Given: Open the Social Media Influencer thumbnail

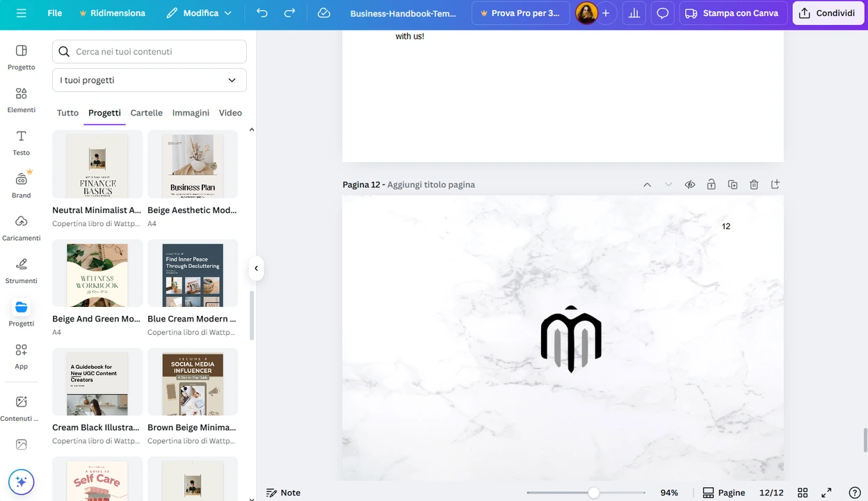Looking at the screenshot, I should click(193, 382).
